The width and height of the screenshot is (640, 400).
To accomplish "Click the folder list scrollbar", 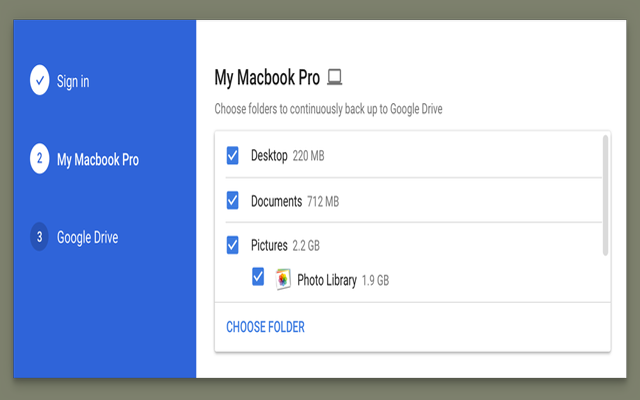I will pos(604,195).
